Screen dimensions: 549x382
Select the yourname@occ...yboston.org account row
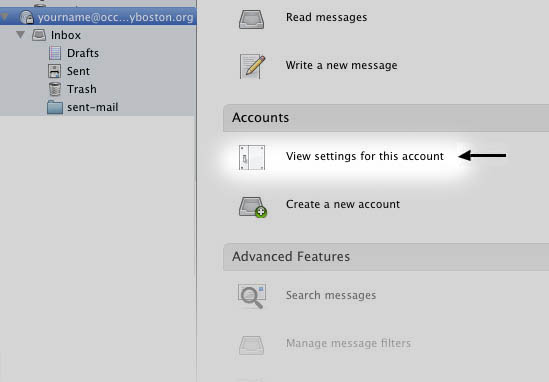[x=98, y=16]
